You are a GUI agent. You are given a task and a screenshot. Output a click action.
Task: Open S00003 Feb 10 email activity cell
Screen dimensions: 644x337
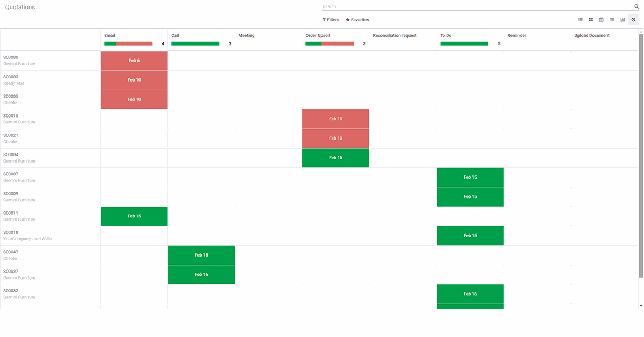tap(134, 80)
